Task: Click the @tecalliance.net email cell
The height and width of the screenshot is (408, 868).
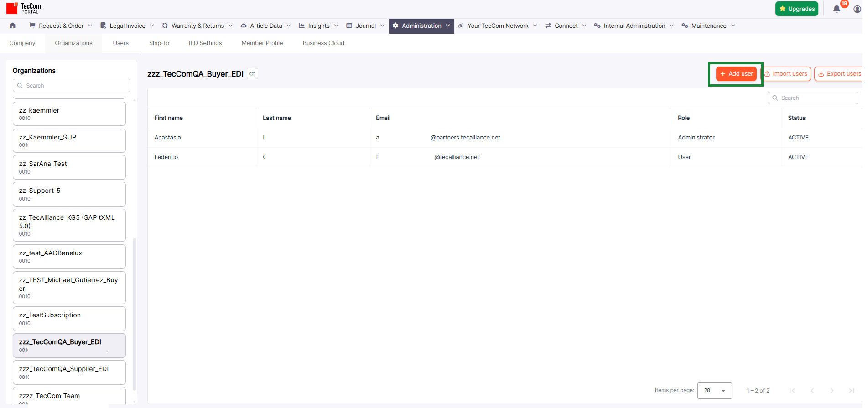Action: point(520,157)
